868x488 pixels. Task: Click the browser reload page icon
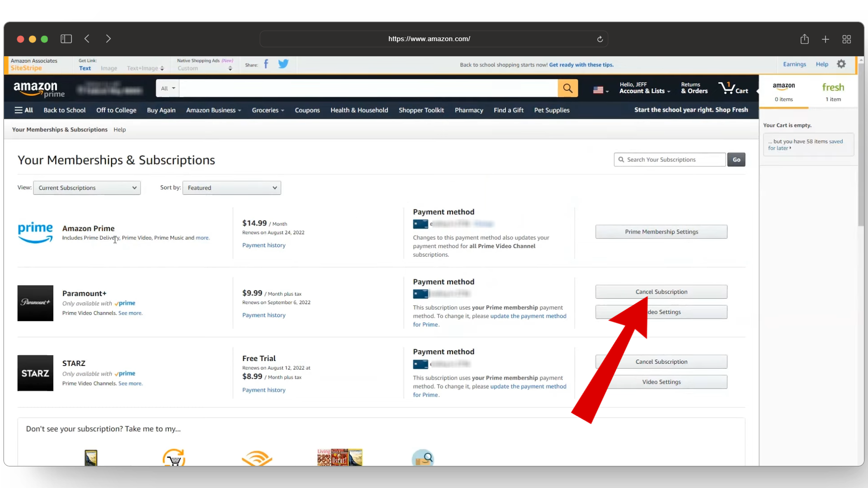click(x=600, y=39)
